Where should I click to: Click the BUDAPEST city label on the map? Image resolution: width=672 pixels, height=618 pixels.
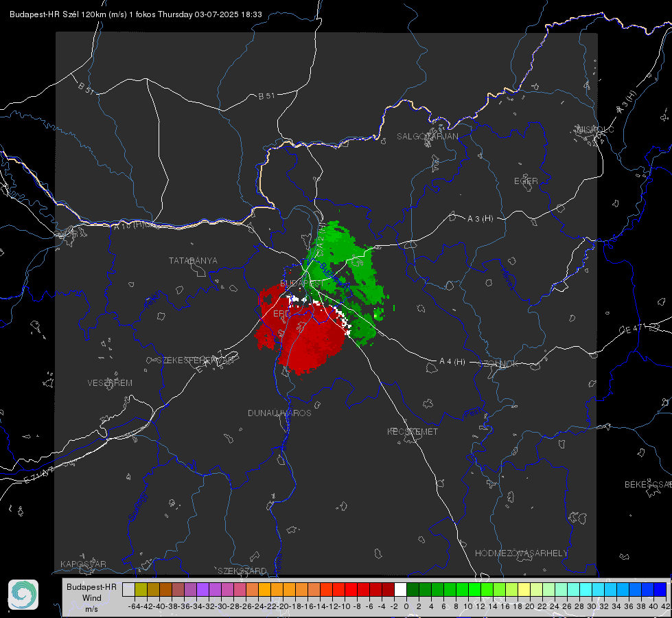302,284
